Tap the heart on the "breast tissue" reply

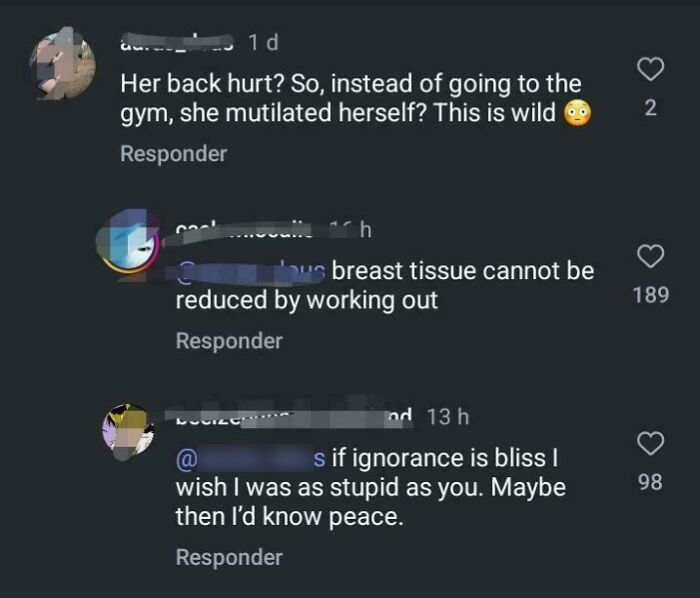pyautogui.click(x=650, y=257)
